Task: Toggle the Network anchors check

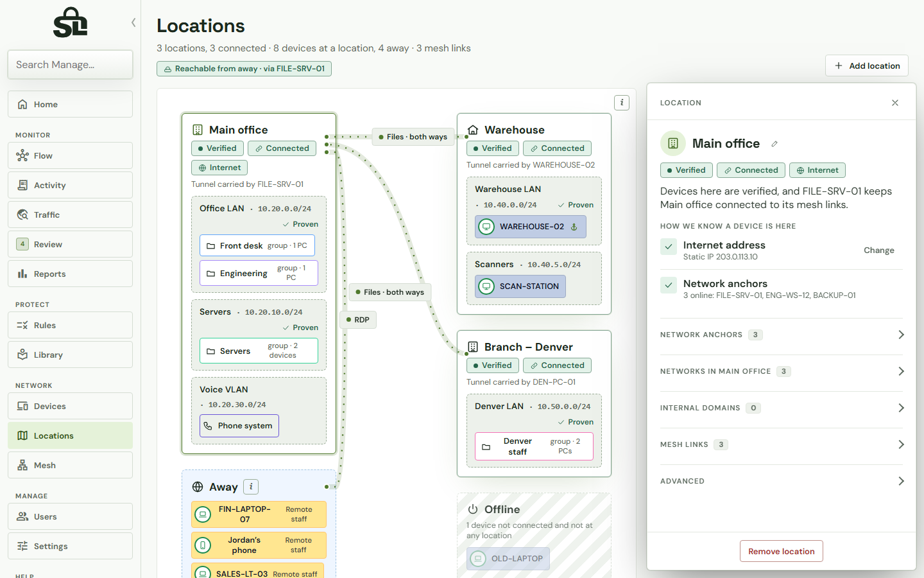Action: click(x=669, y=285)
